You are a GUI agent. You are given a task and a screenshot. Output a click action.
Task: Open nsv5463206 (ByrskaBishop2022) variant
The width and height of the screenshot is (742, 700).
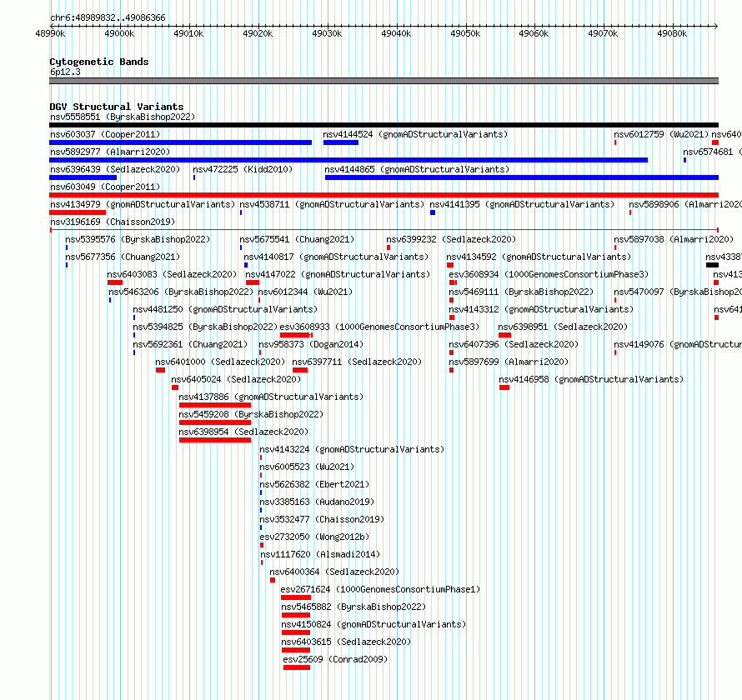(x=181, y=292)
